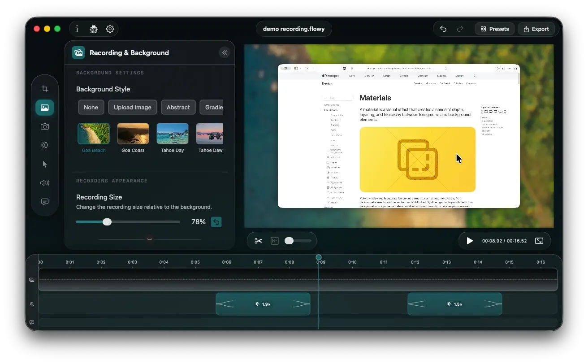Click the 78% recording size value
Screen dimensions: 588x364
[199, 222]
